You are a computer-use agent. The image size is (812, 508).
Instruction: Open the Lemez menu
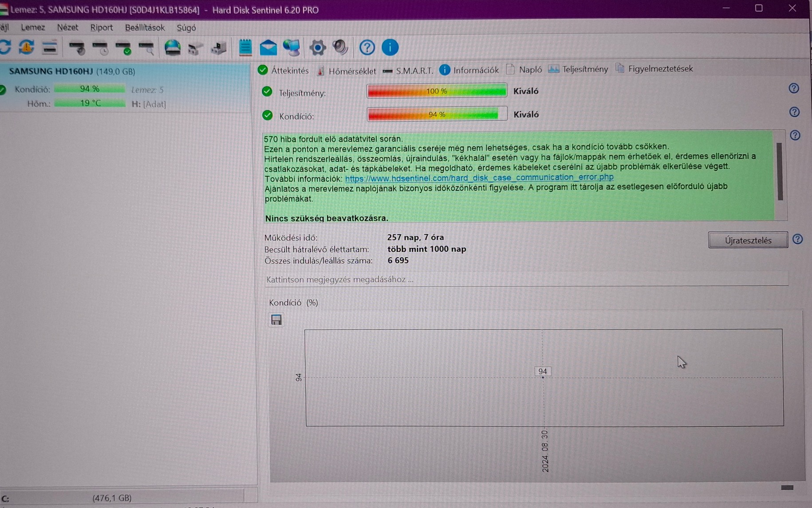(x=33, y=27)
